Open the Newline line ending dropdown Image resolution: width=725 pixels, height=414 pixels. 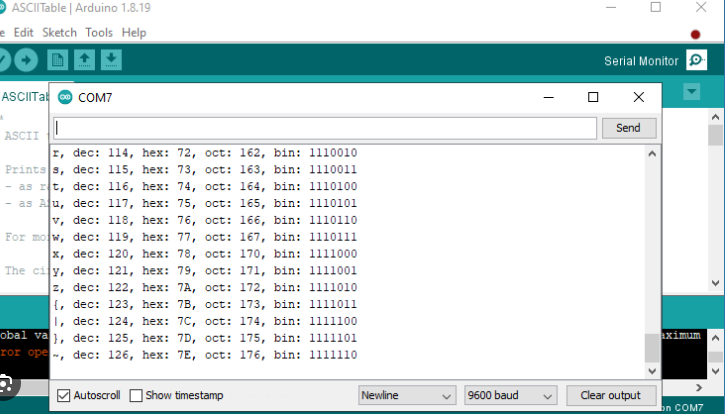click(x=407, y=395)
